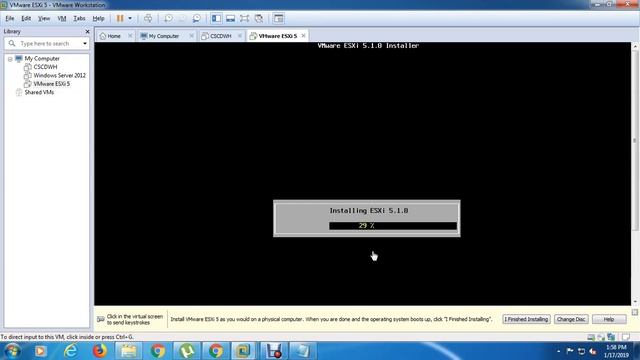Open the VM menu
The image size is (640, 360).
(62, 18)
